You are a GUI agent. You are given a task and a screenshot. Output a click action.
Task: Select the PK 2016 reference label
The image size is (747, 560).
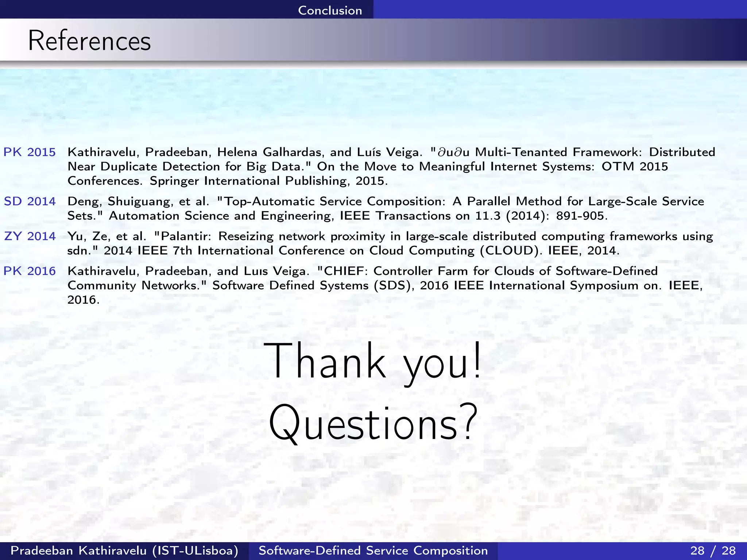tap(30, 271)
